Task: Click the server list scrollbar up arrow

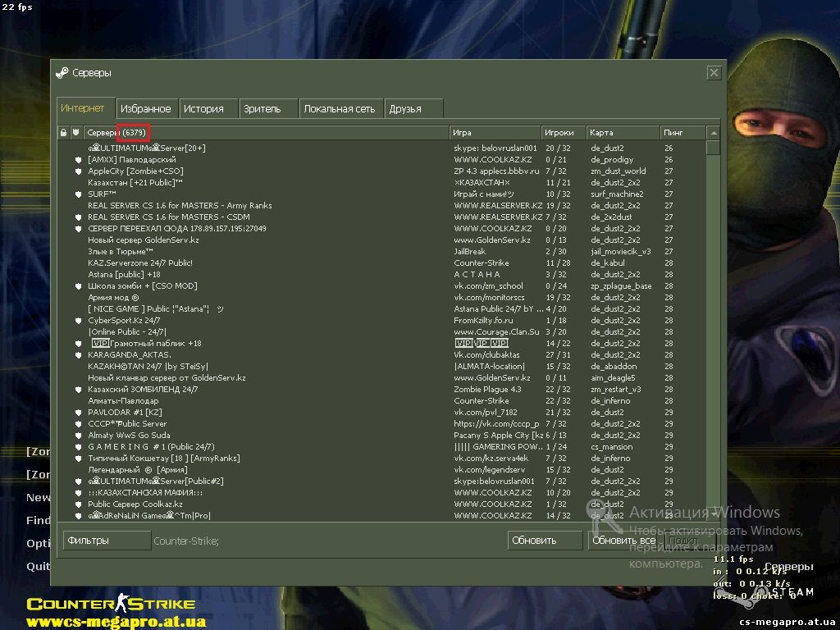Action: pos(713,133)
